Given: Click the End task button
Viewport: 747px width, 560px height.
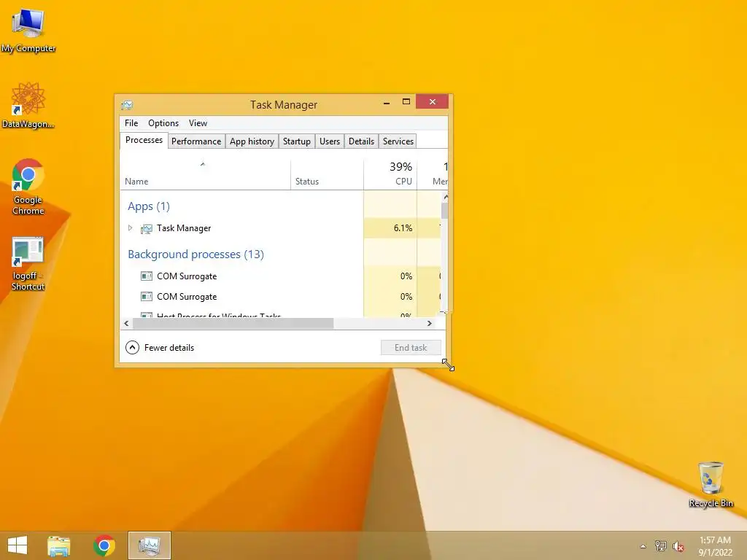Looking at the screenshot, I should 411,348.
